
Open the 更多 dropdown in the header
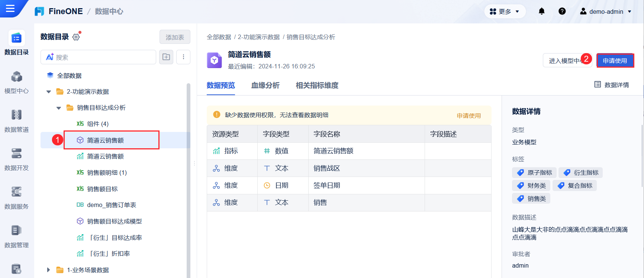pos(505,12)
